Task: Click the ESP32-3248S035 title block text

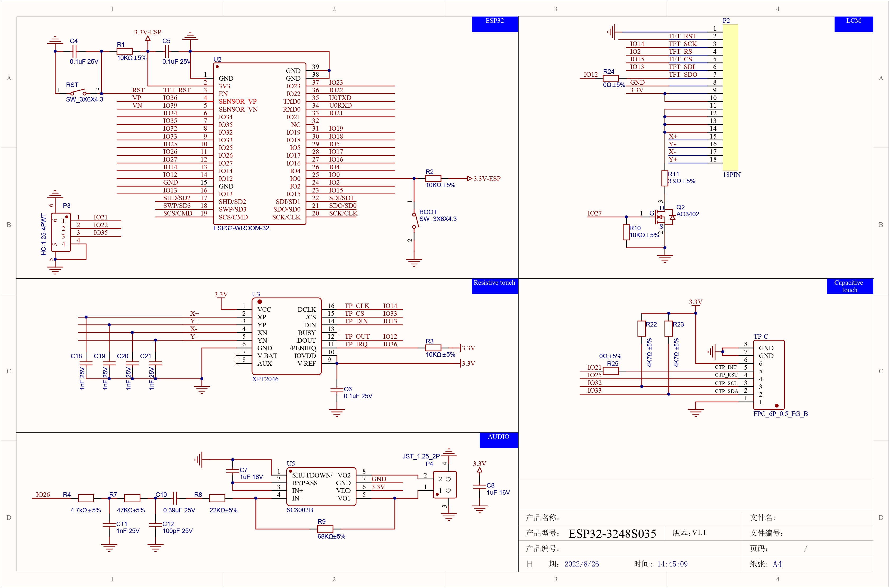Action: (612, 534)
